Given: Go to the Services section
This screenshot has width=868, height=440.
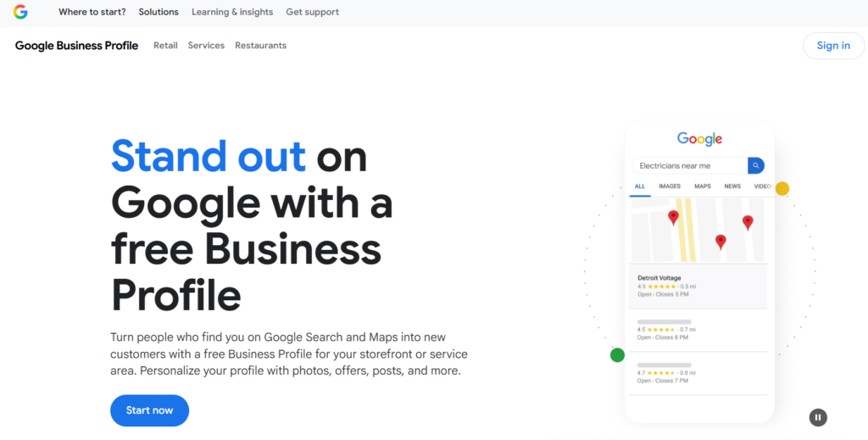Looking at the screenshot, I should 206,46.
